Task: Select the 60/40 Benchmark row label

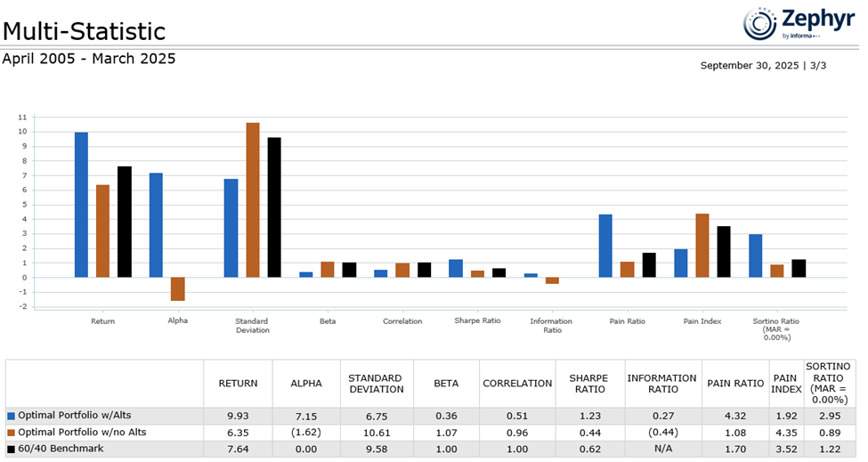Action: click(61, 449)
